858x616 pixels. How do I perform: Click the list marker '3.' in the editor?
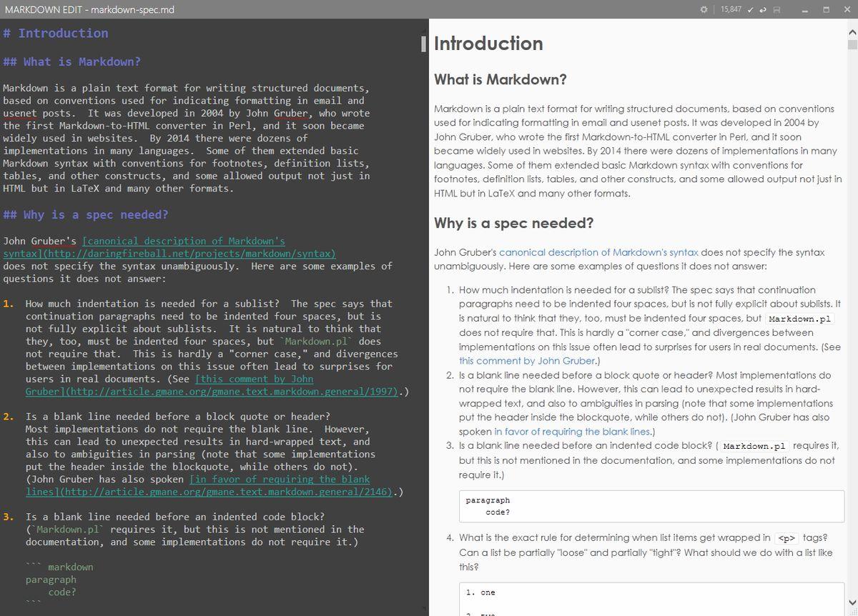coord(9,517)
